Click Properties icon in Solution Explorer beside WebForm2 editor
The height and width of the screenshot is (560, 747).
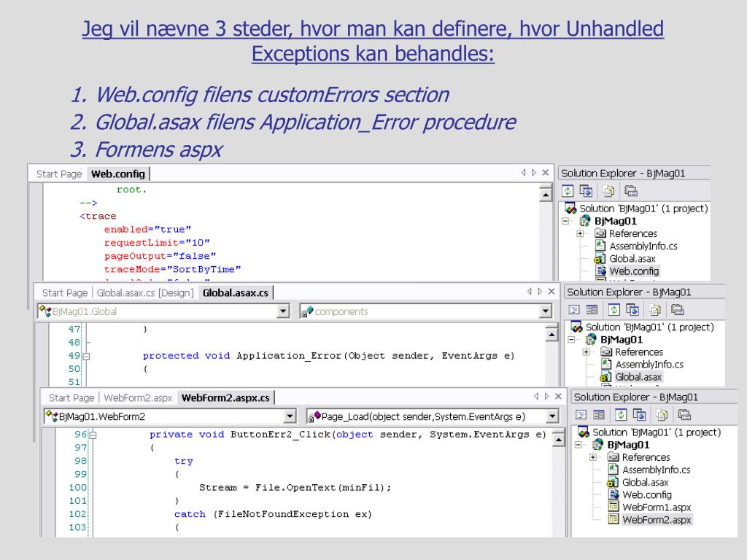pyautogui.click(x=684, y=415)
